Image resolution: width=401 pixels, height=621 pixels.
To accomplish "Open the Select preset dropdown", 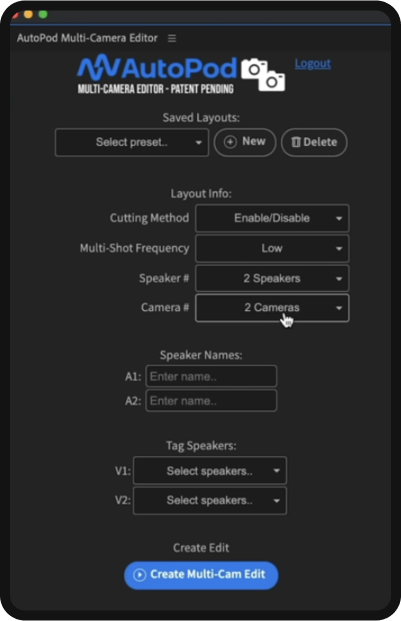I will click(132, 142).
